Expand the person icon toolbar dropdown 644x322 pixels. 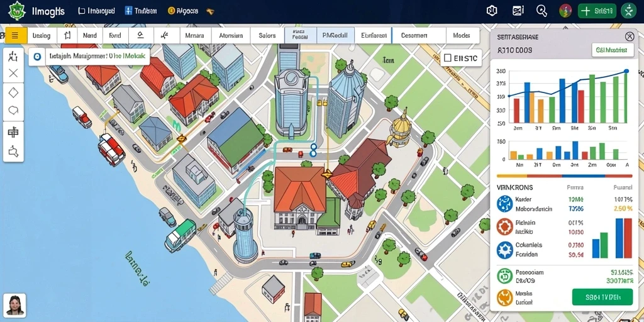point(141,36)
